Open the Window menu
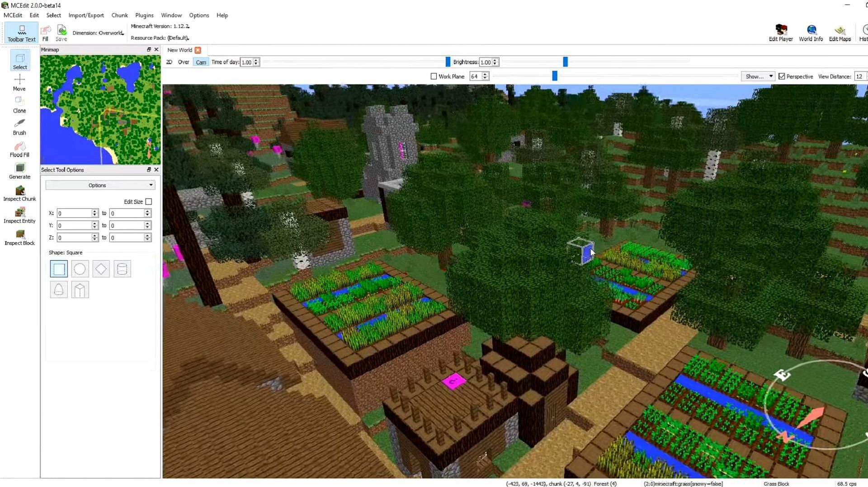The width and height of the screenshot is (868, 487). coord(171,15)
